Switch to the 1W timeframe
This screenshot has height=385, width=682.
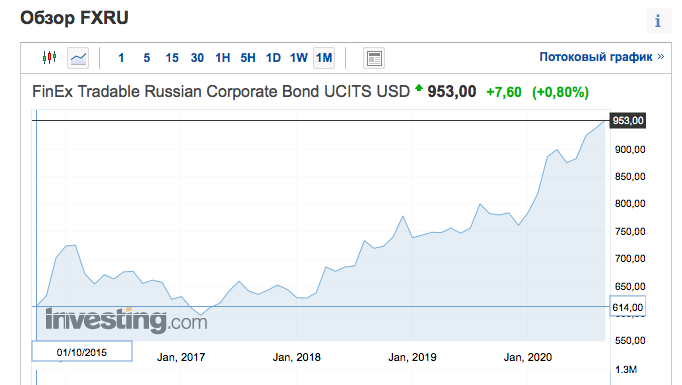299,58
